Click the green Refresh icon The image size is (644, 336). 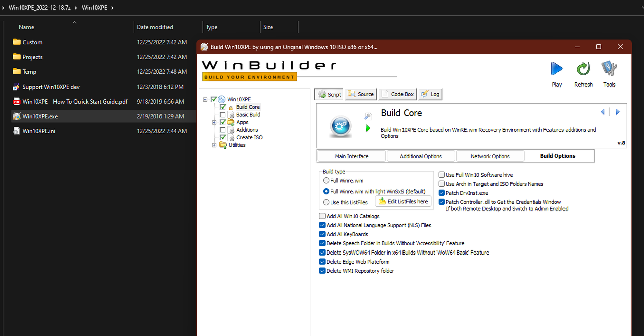point(583,68)
